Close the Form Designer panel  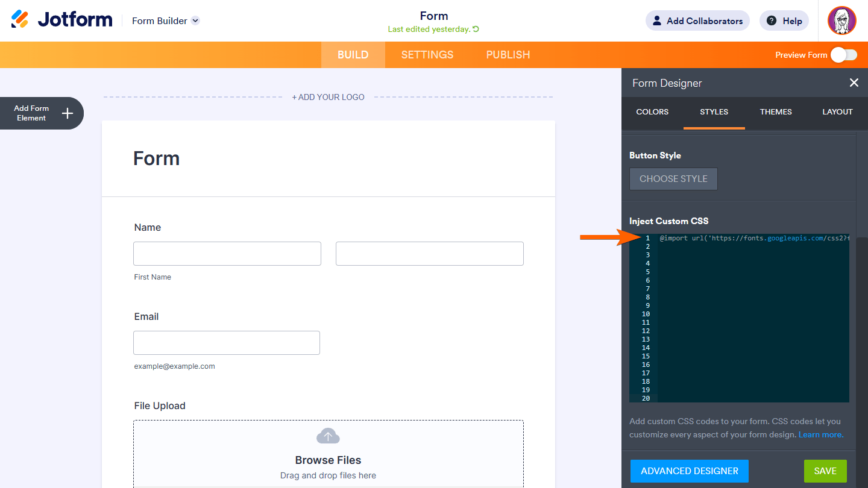point(854,83)
